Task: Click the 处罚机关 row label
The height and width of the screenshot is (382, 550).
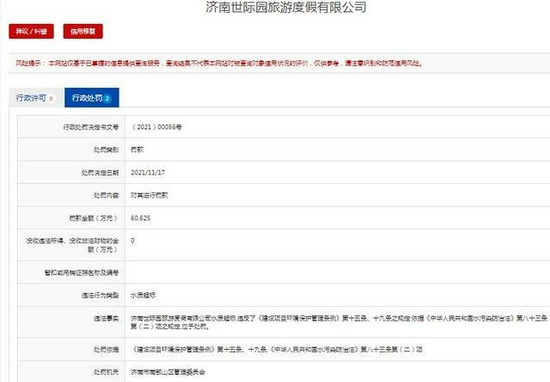Action: point(106,372)
